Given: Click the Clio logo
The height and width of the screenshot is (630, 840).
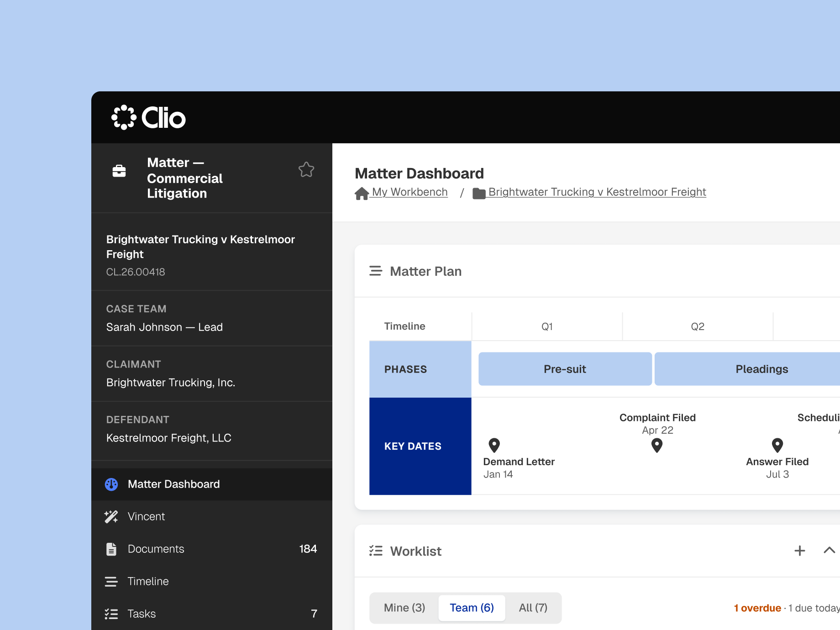Looking at the screenshot, I should (x=148, y=117).
